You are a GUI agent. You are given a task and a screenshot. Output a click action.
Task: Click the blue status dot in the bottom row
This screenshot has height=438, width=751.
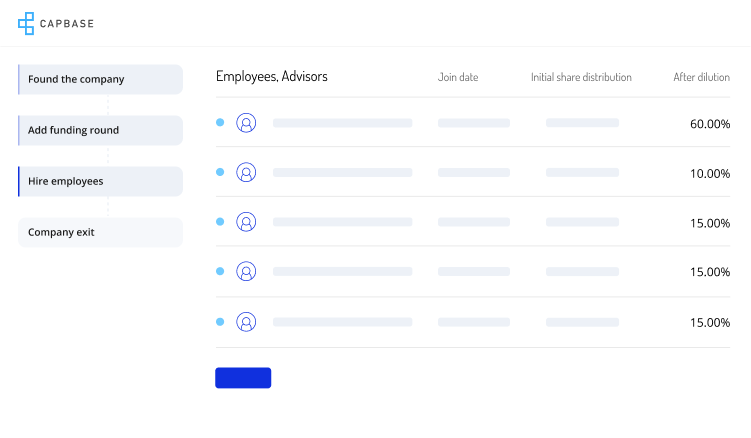coord(220,322)
